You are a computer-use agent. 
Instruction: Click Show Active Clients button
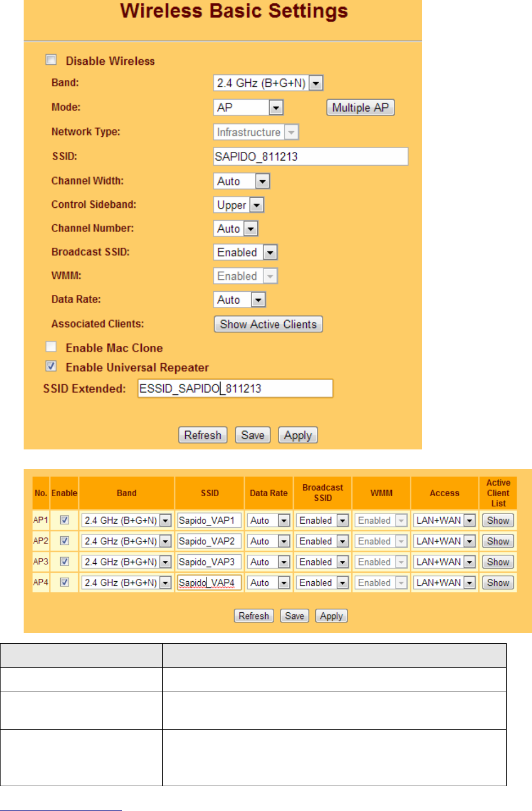[268, 324]
